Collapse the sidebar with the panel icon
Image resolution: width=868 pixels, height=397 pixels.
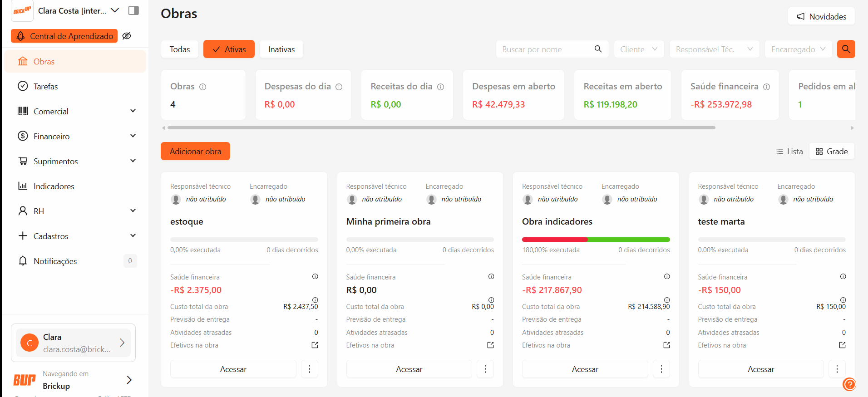(x=133, y=10)
